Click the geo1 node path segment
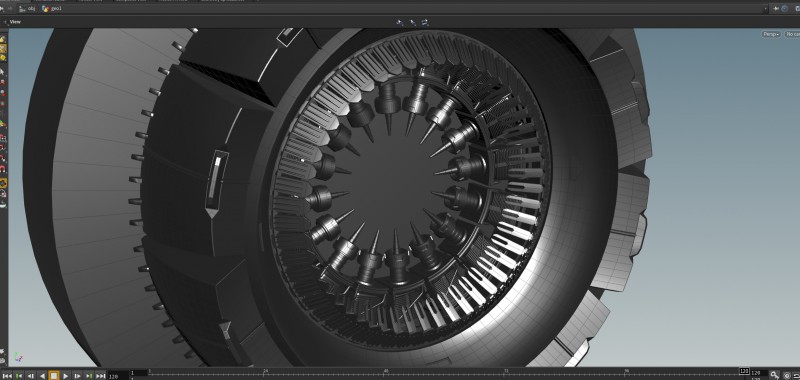 (x=52, y=9)
